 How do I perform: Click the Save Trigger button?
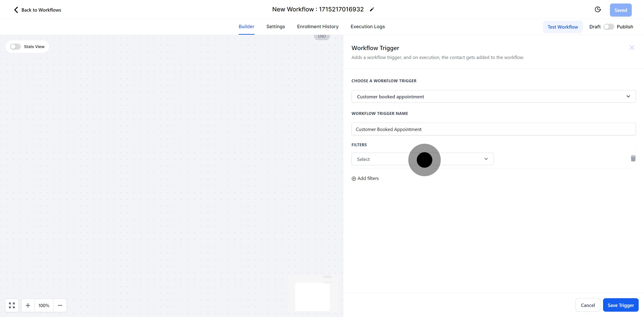point(621,305)
